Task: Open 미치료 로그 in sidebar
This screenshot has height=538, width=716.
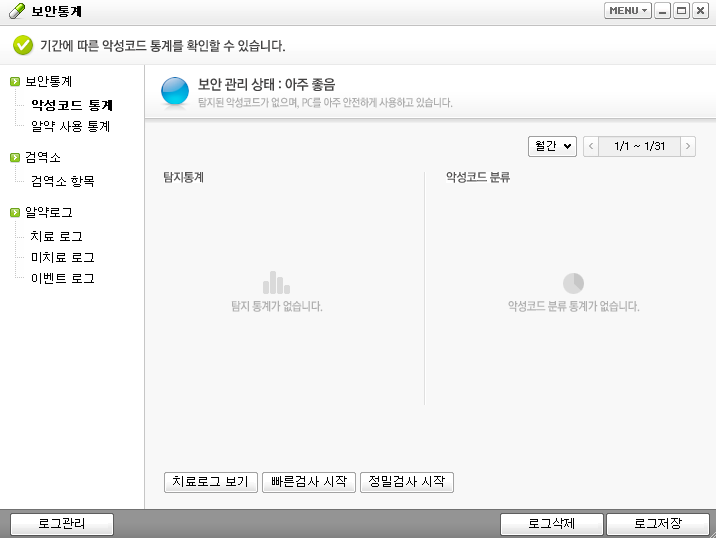Action: [x=63, y=257]
